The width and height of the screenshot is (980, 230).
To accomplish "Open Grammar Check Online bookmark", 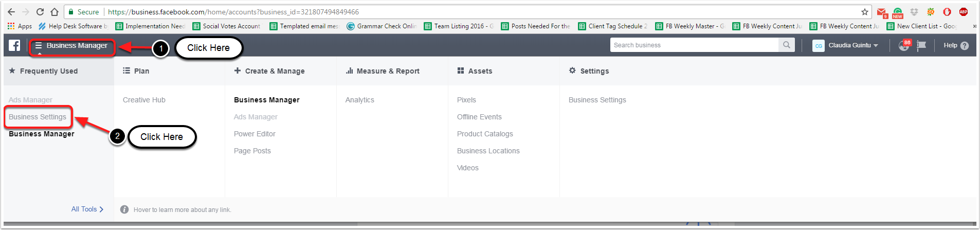I will pos(382,26).
